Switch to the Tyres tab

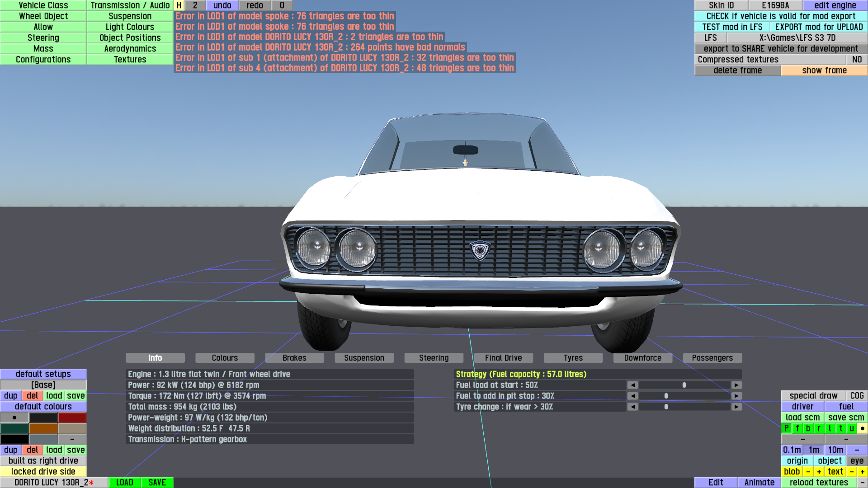pos(573,358)
